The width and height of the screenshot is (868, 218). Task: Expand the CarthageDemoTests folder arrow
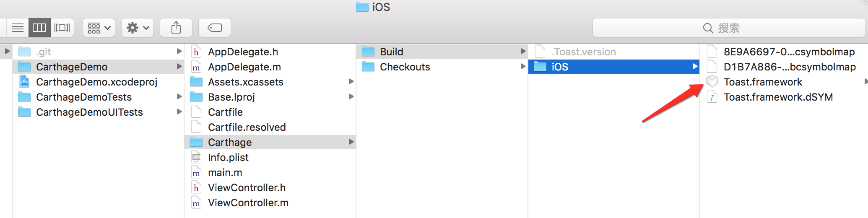[x=179, y=97]
